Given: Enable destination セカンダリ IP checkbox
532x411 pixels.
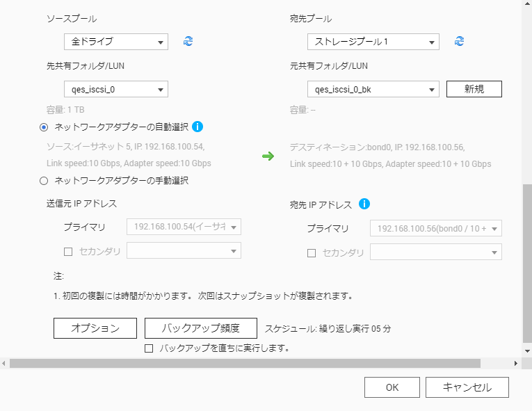Looking at the screenshot, I should pos(312,253).
